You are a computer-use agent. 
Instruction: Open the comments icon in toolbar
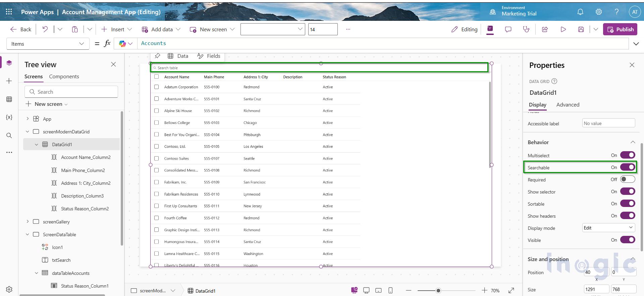(x=508, y=30)
